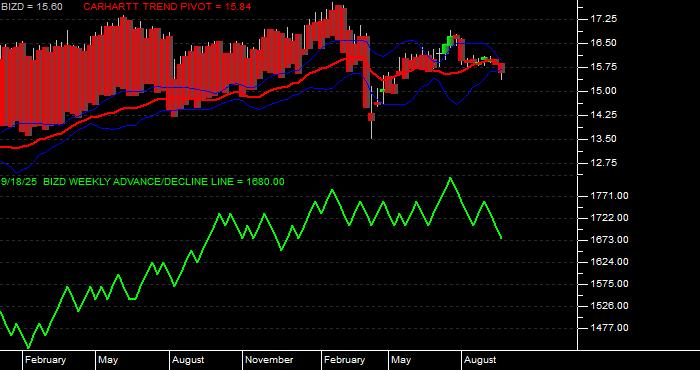
Task: Select the CARHARTT TREND PIVOT = 15.84 label
Action: point(167,7)
